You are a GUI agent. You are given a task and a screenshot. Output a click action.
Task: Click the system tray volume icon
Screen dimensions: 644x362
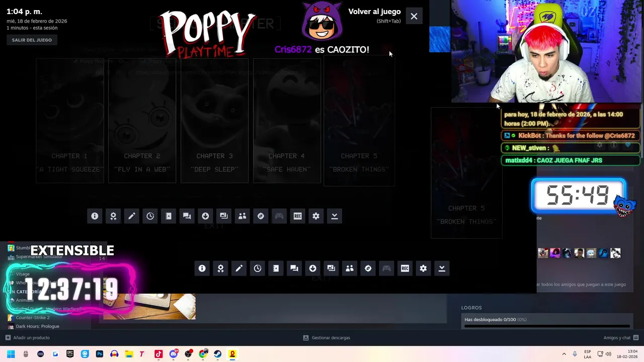tap(608, 354)
